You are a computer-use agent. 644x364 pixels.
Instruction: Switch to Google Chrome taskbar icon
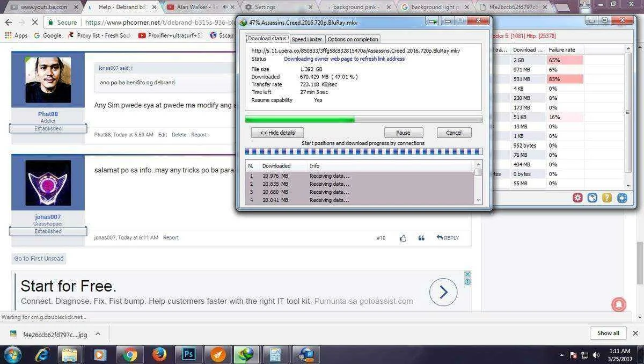[x=129, y=355]
